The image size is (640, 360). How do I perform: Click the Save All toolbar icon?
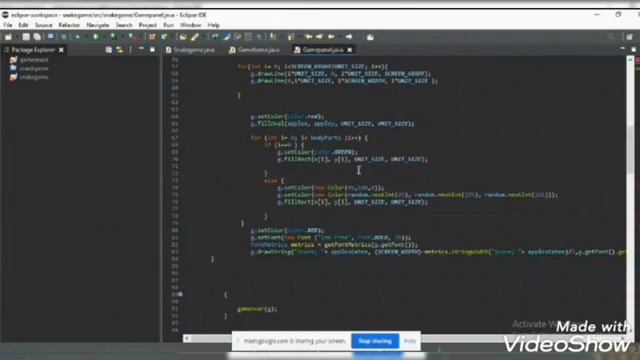pyautogui.click(x=37, y=37)
